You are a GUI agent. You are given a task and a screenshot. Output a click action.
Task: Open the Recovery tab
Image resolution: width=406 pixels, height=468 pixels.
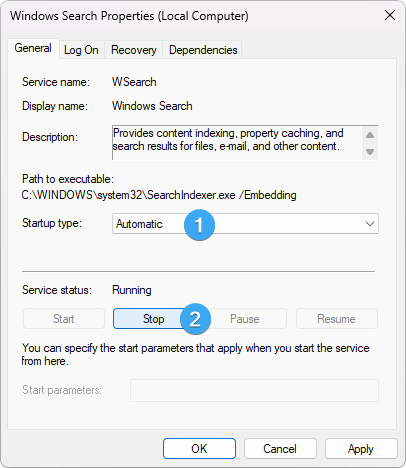coord(133,50)
